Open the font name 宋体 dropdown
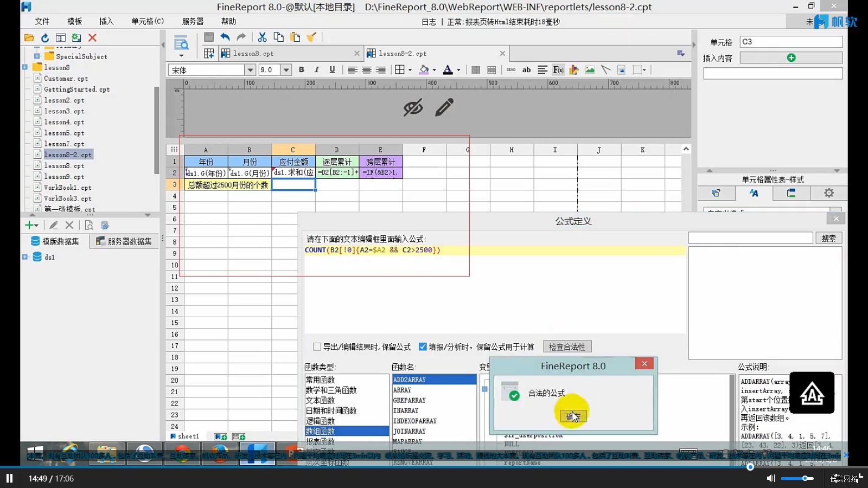Screen dimensions: 868x488 coord(250,70)
